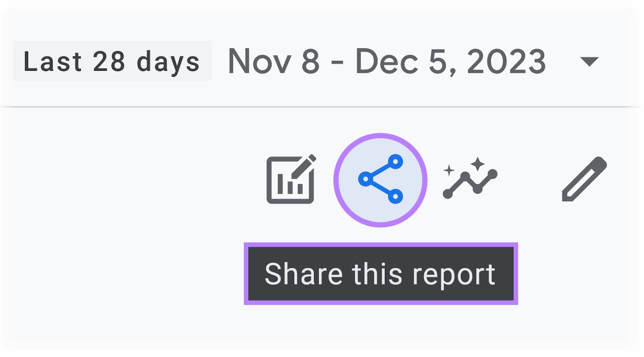Expand the Nov 8 - Dec 5, 2023 selector
Viewport: 644px width, 357px height.
point(386,60)
